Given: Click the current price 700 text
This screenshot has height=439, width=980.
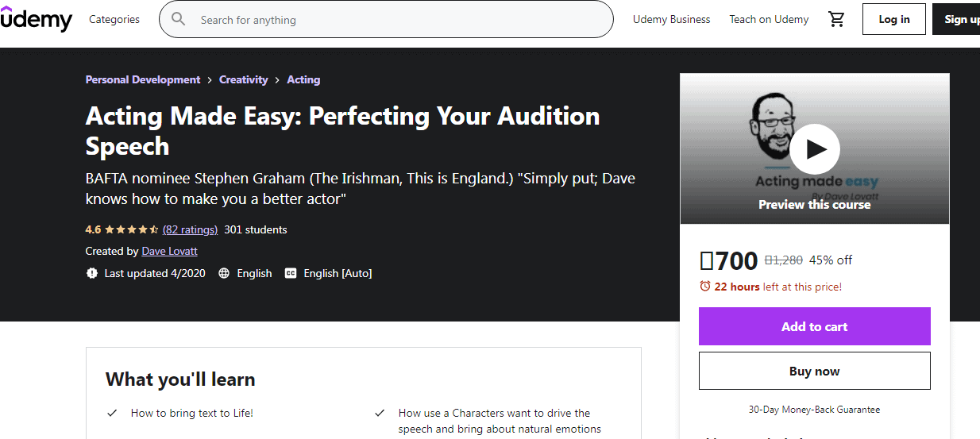Looking at the screenshot, I should coord(728,260).
